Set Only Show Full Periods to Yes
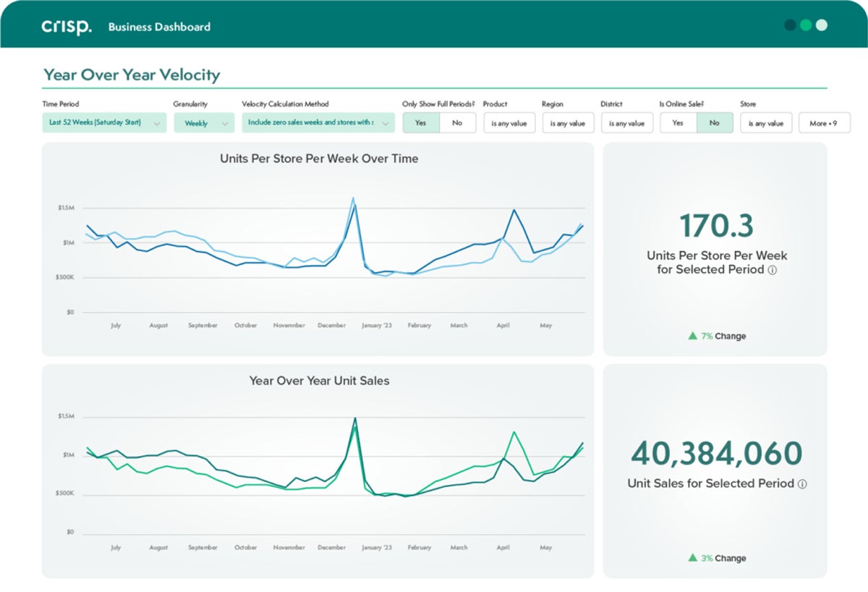This screenshot has width=868, height=592. point(421,123)
